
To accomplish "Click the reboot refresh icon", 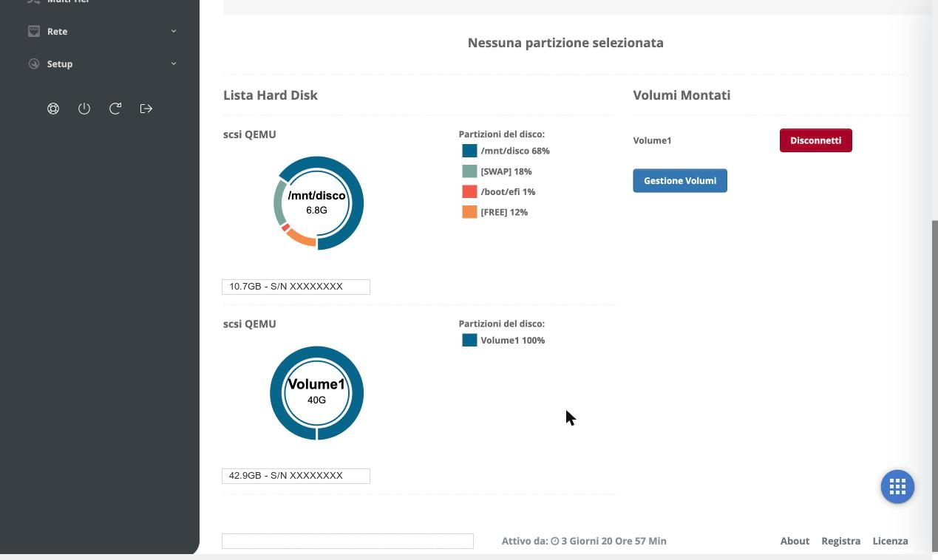I will coord(115,109).
